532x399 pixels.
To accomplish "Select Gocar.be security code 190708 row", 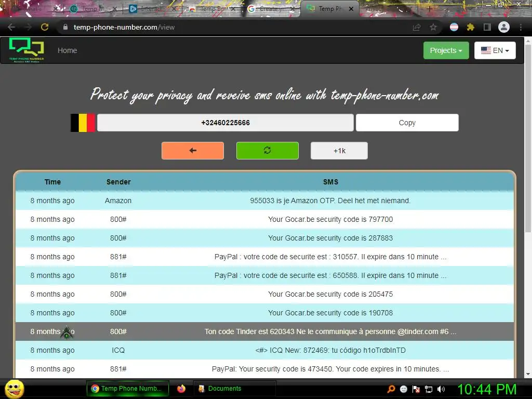I will click(264, 313).
